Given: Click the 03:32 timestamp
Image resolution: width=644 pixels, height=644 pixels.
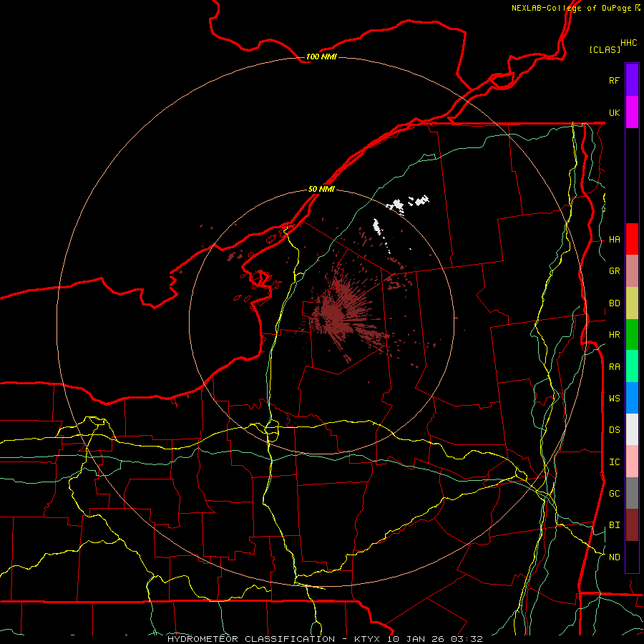Looking at the screenshot, I should [x=467, y=639].
